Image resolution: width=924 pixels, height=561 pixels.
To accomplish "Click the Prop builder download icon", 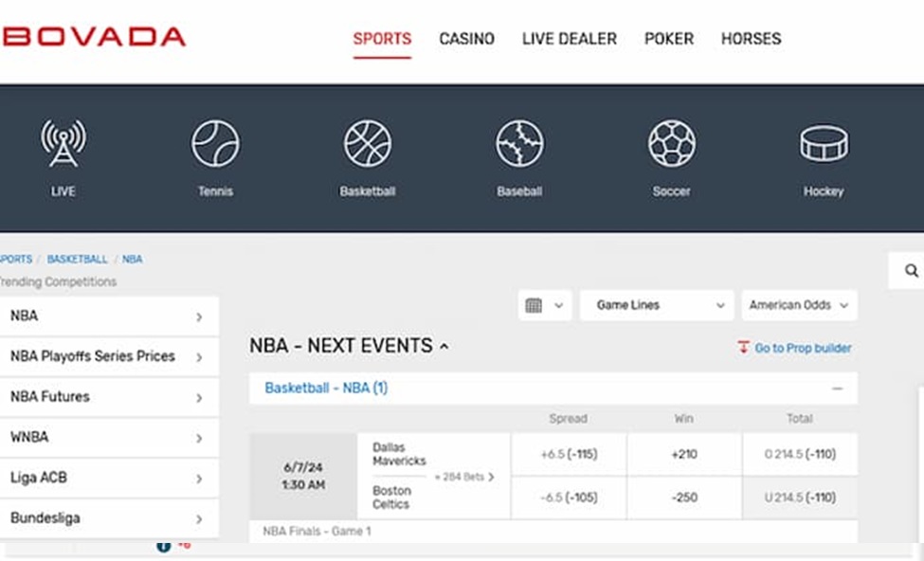I will [x=743, y=348].
